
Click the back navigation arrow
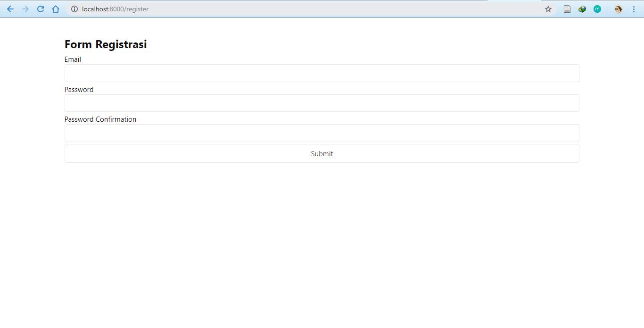tap(10, 9)
